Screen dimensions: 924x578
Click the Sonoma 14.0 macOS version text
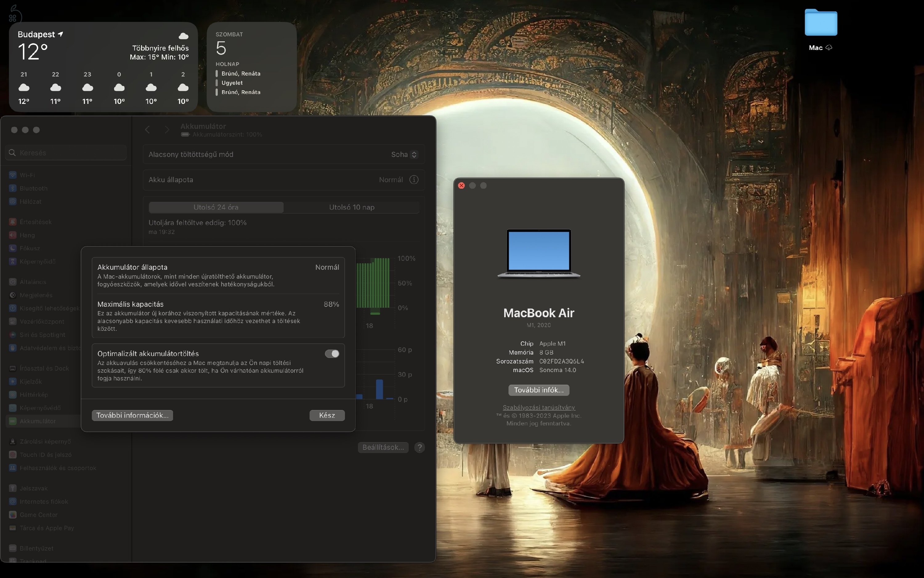pos(557,370)
